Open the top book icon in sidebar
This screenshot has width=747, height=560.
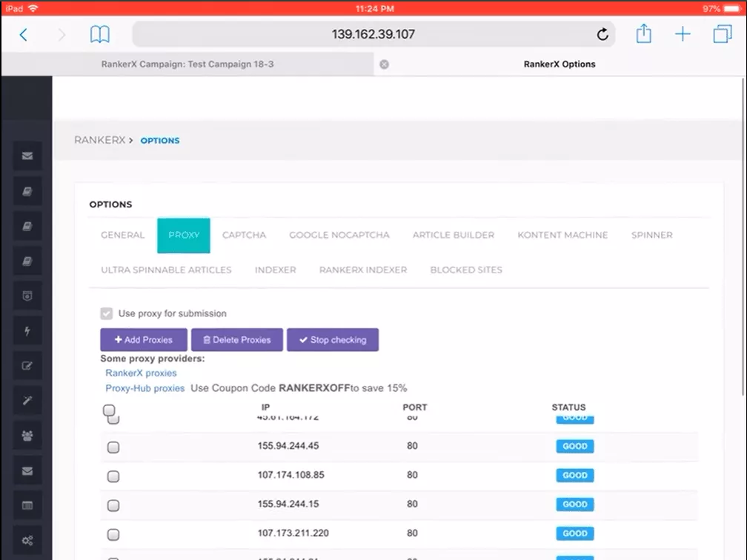tap(27, 191)
